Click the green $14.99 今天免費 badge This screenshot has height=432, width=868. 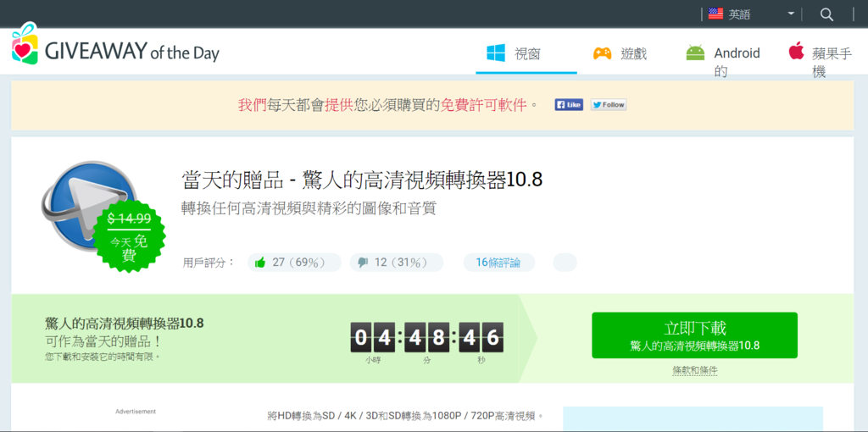pyautogui.click(x=129, y=238)
